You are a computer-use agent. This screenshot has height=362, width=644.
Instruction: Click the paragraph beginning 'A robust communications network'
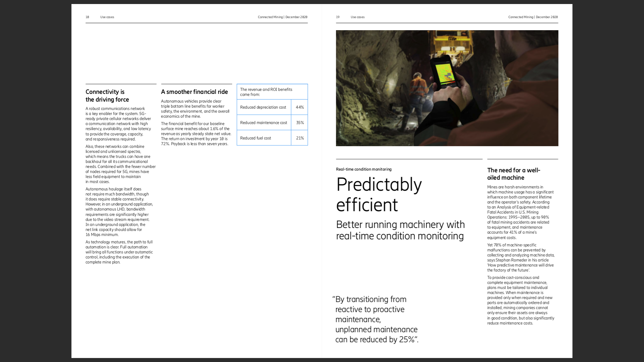pos(118,124)
